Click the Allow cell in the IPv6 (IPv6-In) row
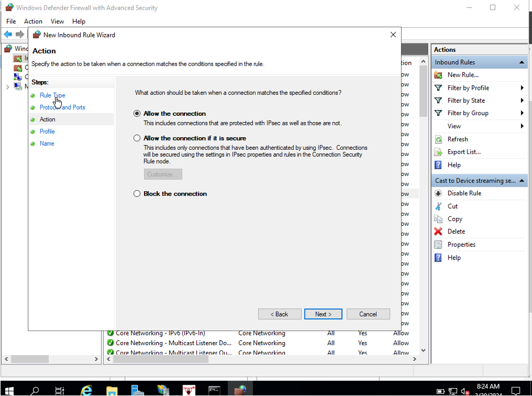The image size is (532, 396). tap(401, 333)
